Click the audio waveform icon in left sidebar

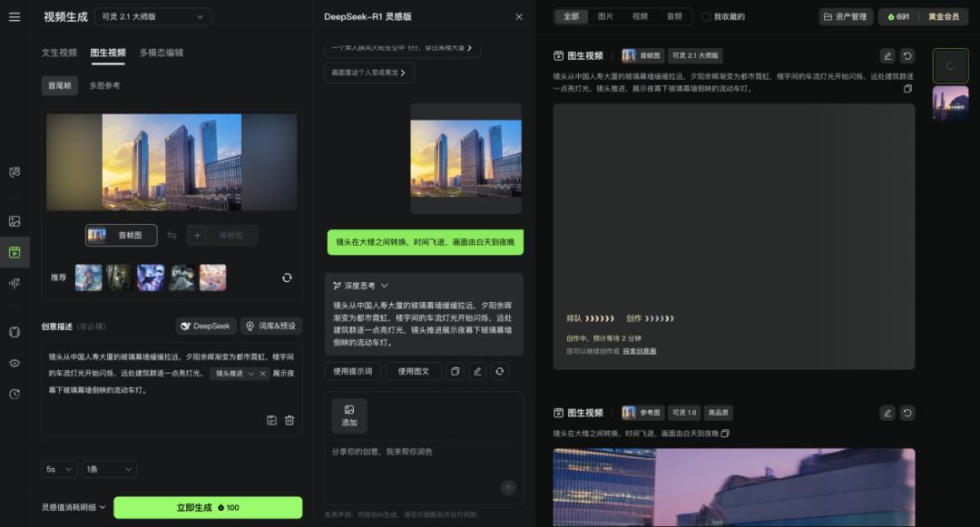(x=15, y=283)
